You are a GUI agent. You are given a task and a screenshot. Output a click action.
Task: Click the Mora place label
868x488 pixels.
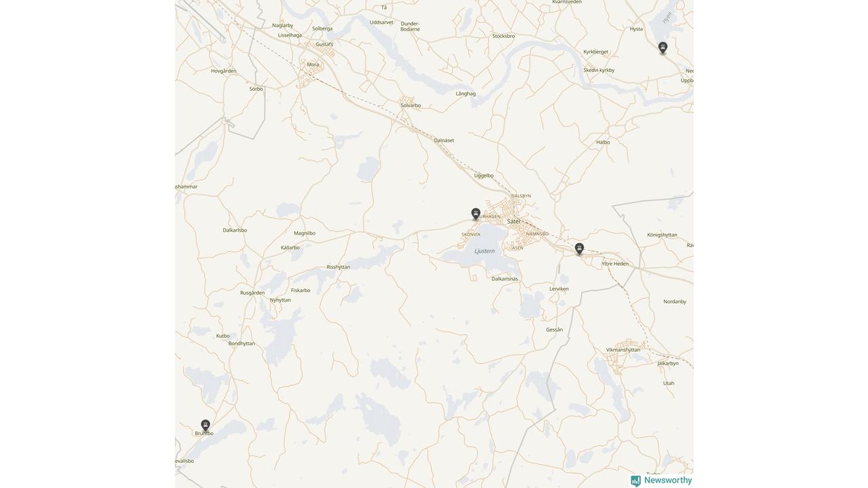coord(313,64)
